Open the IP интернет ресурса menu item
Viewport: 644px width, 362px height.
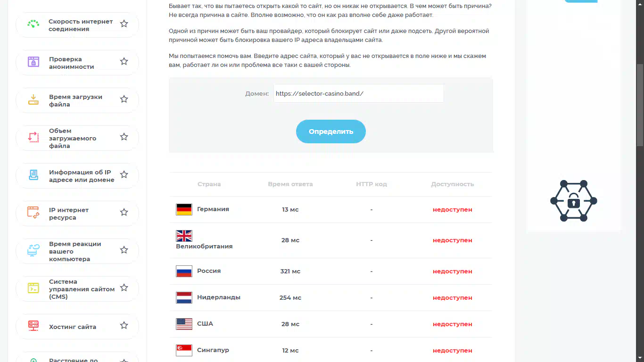[x=77, y=214]
